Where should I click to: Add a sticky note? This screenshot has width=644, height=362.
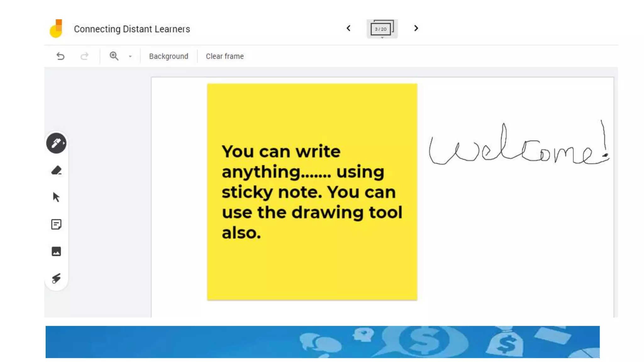tap(56, 224)
